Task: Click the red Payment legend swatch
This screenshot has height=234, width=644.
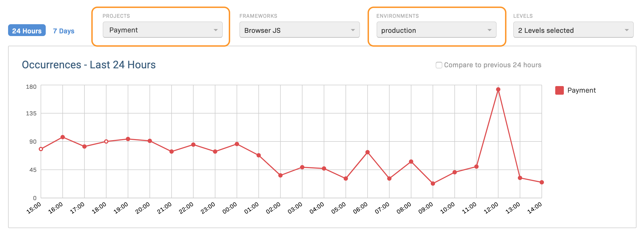Action: point(559,90)
